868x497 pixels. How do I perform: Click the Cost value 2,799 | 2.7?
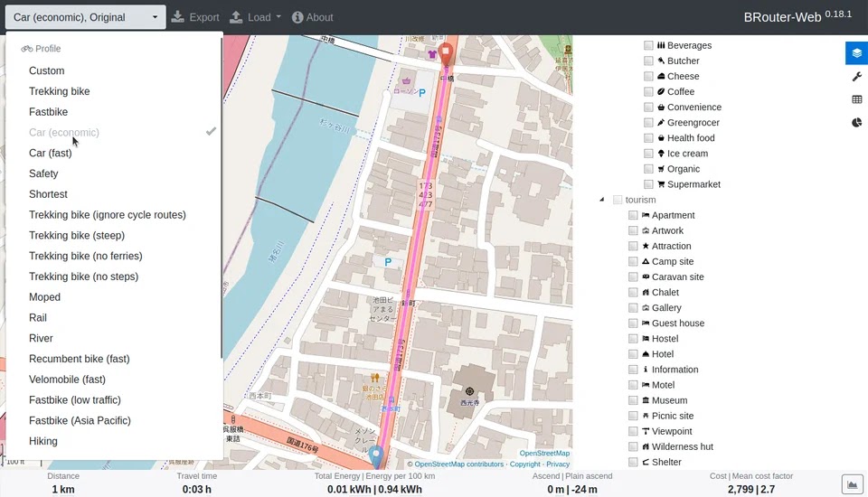pyautogui.click(x=751, y=489)
